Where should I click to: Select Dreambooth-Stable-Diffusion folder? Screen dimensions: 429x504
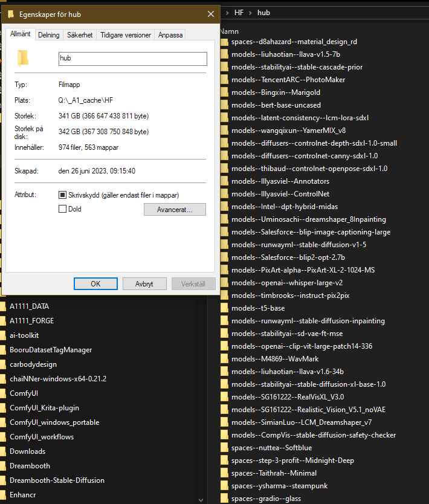57,480
